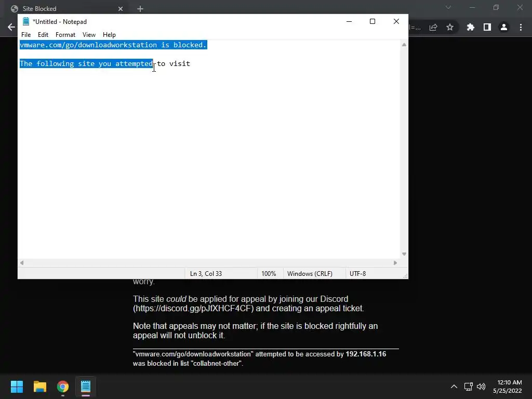
Task: Toggle Chrome side panel icon
Action: [487, 27]
